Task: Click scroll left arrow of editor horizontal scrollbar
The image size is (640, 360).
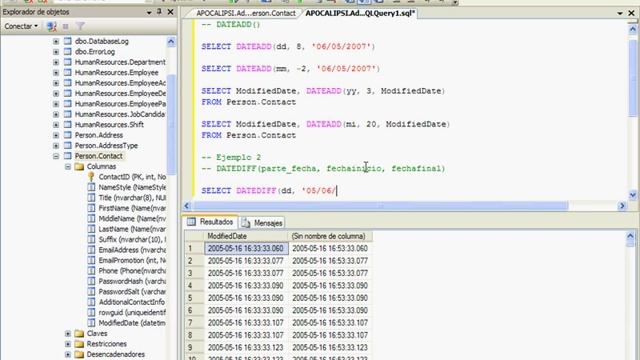Action: click(x=187, y=206)
